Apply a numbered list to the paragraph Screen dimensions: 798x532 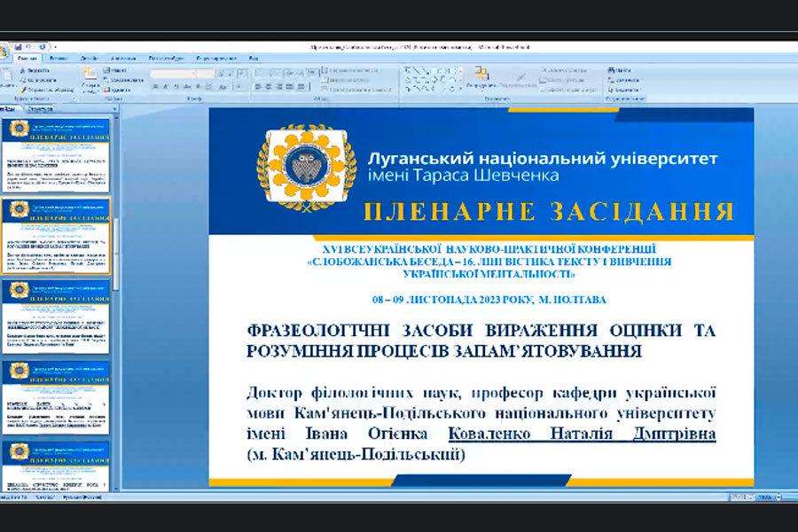pos(276,74)
